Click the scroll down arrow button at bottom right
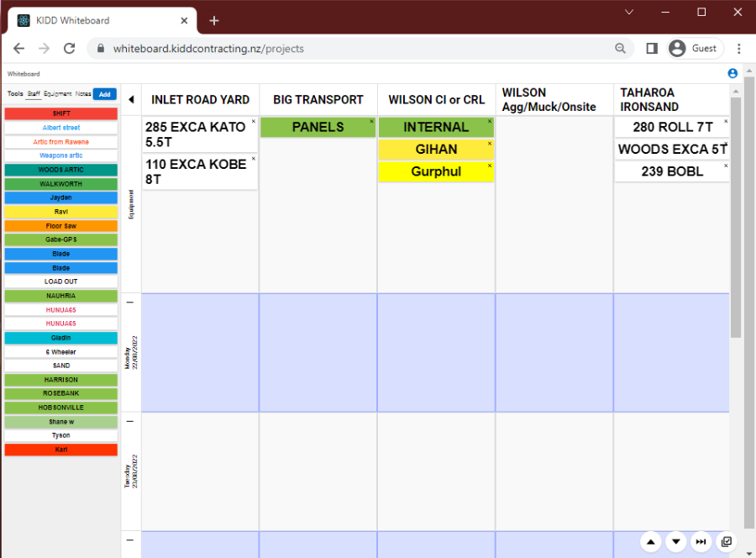 click(x=676, y=542)
